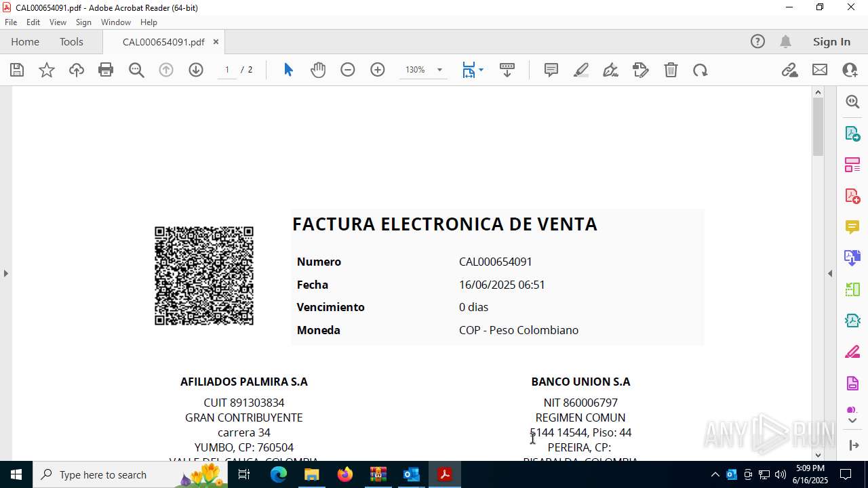Click the cloud upload icon
Screen dimensions: 868x488
[x=77, y=70]
